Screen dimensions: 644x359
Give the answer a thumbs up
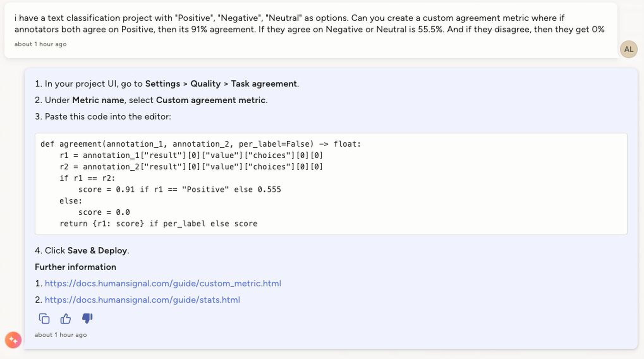(65, 318)
